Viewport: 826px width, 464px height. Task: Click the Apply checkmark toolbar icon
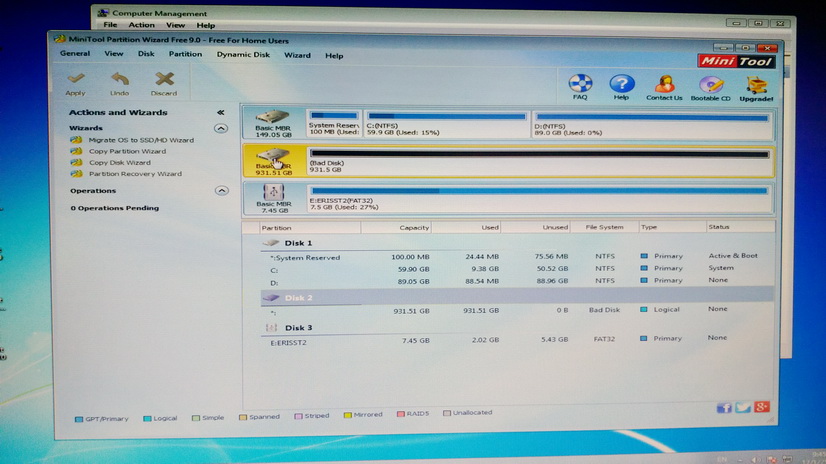(76, 79)
